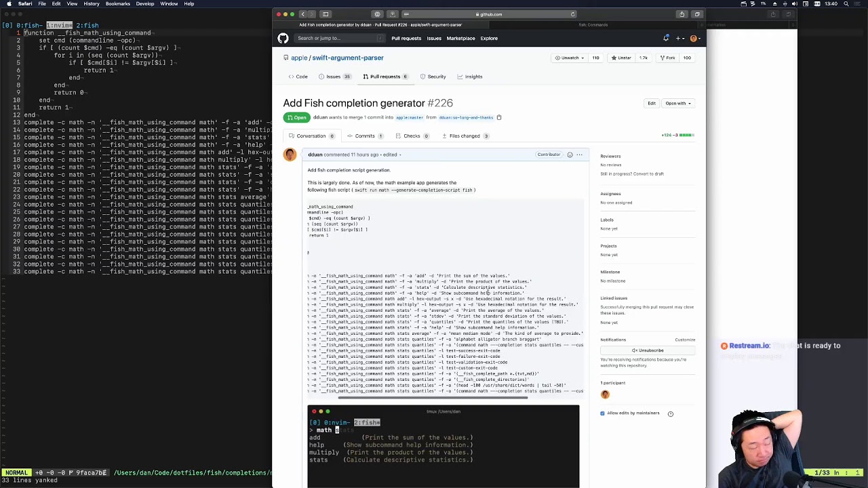Open Marketplace in GitHub header

(x=460, y=39)
